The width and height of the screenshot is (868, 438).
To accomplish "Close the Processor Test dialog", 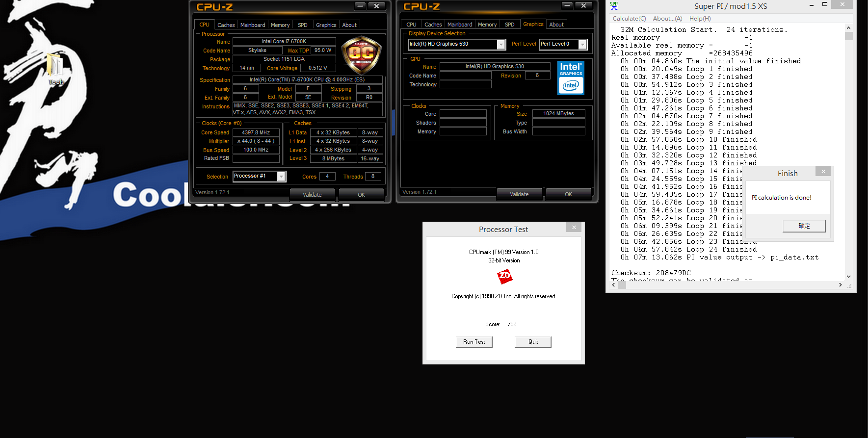I will pos(574,227).
